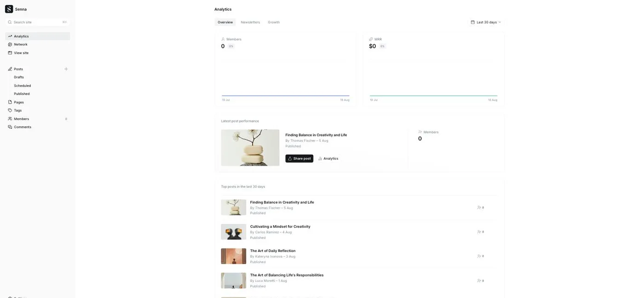Open top post The Art of Daily Reflection
This screenshot has height=298, width=644.
273,251
